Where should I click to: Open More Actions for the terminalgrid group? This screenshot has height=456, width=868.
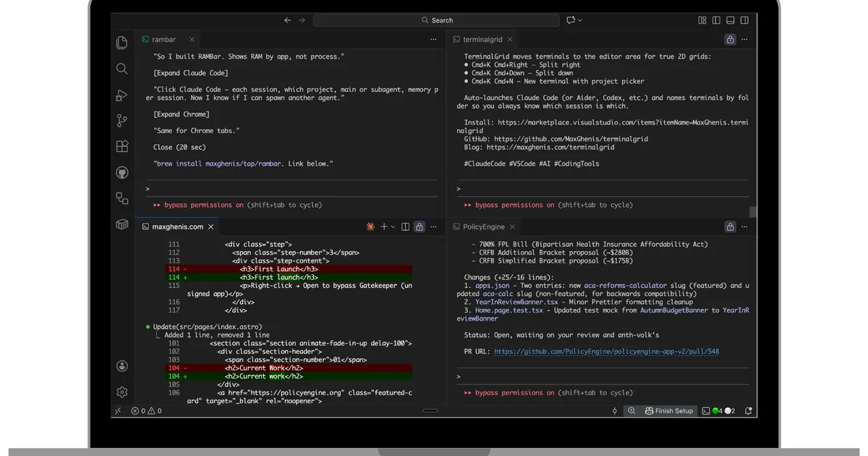pyautogui.click(x=745, y=39)
